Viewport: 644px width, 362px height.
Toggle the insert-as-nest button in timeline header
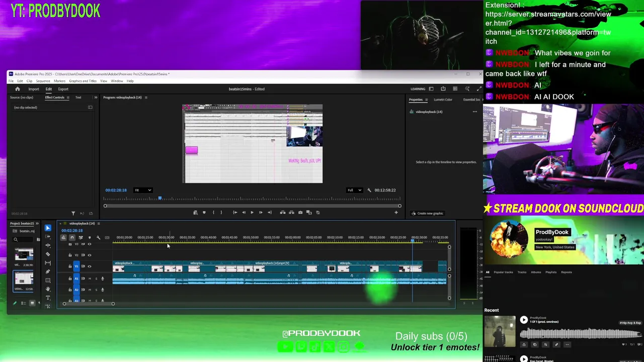[x=63, y=237]
